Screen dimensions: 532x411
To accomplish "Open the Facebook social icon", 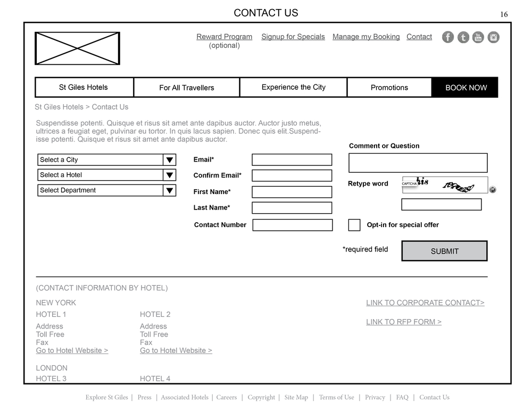I will coord(448,37).
